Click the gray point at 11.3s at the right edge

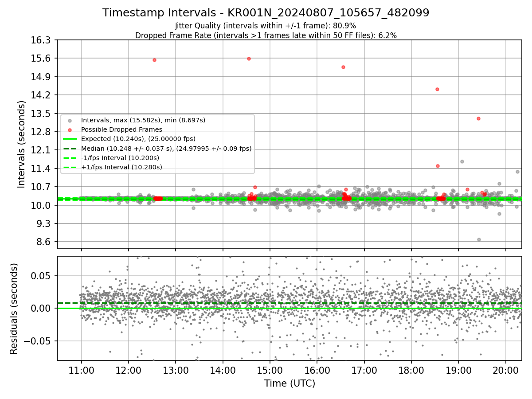[517, 172]
